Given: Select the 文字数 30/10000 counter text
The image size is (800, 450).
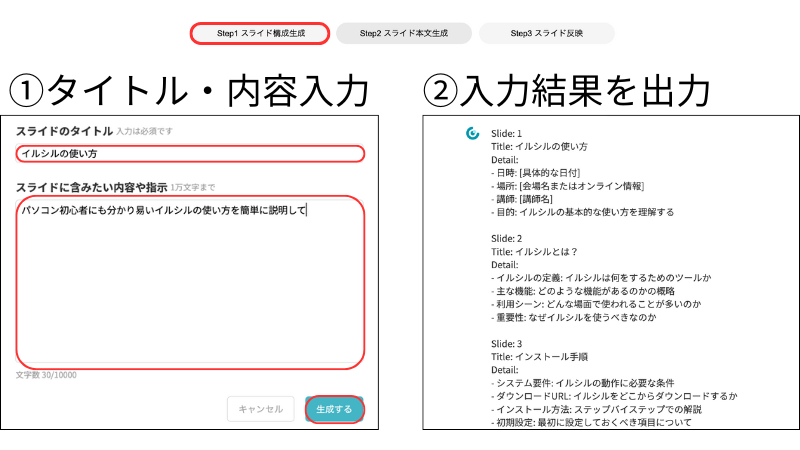Looking at the screenshot, I should tap(46, 375).
